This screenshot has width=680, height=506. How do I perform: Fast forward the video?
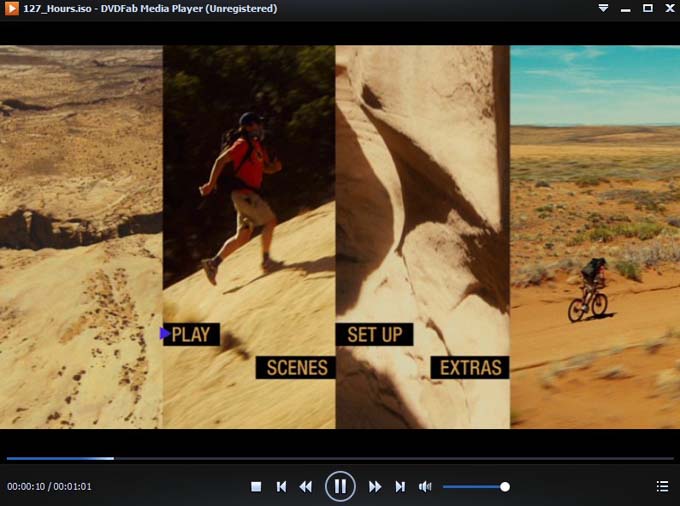tap(375, 486)
